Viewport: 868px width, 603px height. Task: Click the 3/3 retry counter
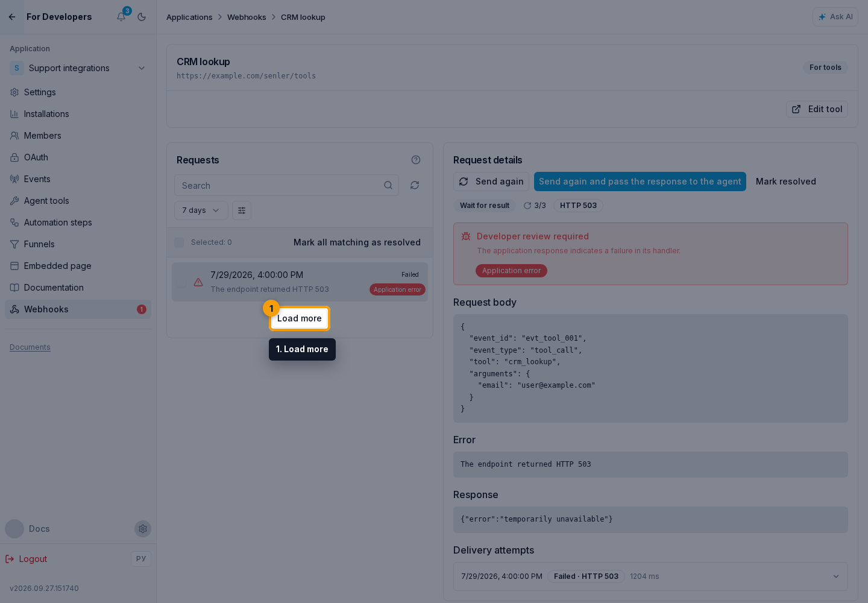pos(535,206)
